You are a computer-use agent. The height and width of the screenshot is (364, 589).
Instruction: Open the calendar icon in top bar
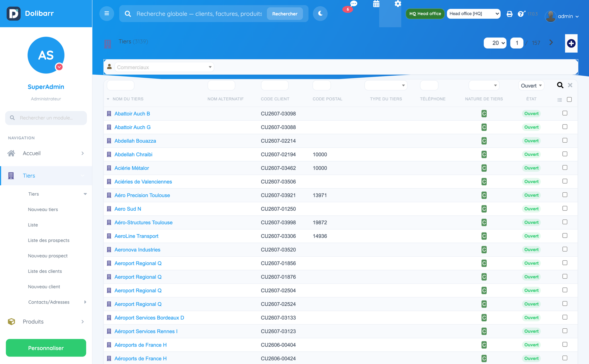376,4
